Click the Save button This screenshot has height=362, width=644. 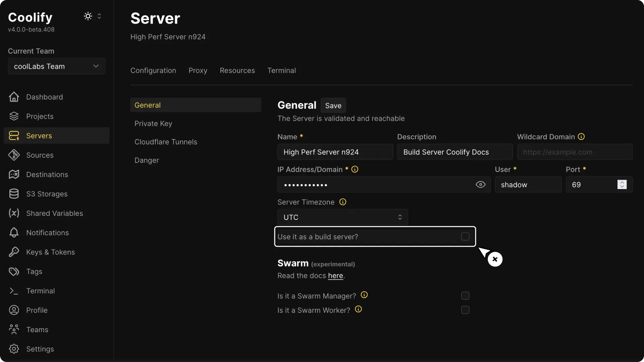pyautogui.click(x=333, y=105)
